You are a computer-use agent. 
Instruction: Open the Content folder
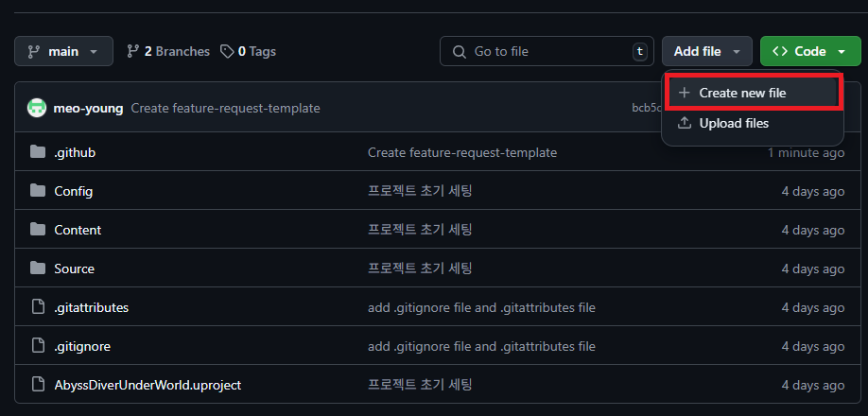(x=78, y=230)
